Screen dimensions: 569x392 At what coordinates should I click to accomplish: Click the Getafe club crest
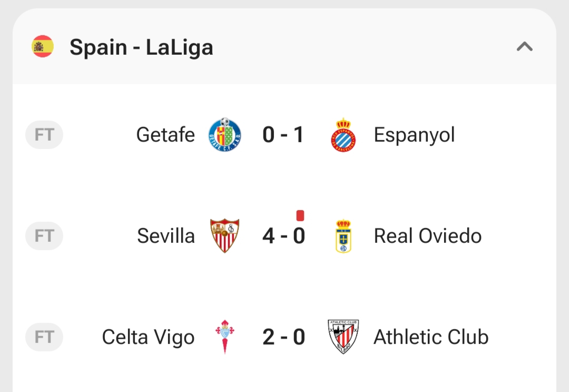tap(225, 135)
